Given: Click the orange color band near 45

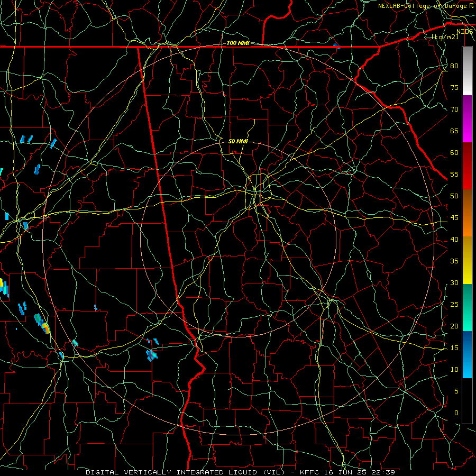Looking at the screenshot, I should pos(467,214).
